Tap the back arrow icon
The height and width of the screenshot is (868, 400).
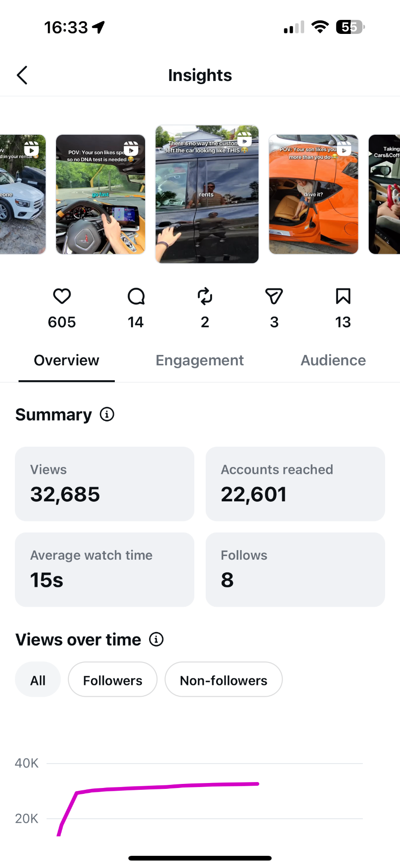click(x=22, y=75)
